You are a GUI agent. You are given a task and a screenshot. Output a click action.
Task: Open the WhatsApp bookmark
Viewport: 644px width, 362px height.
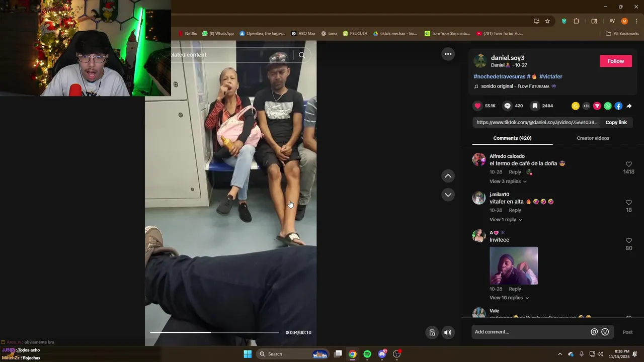point(218,34)
